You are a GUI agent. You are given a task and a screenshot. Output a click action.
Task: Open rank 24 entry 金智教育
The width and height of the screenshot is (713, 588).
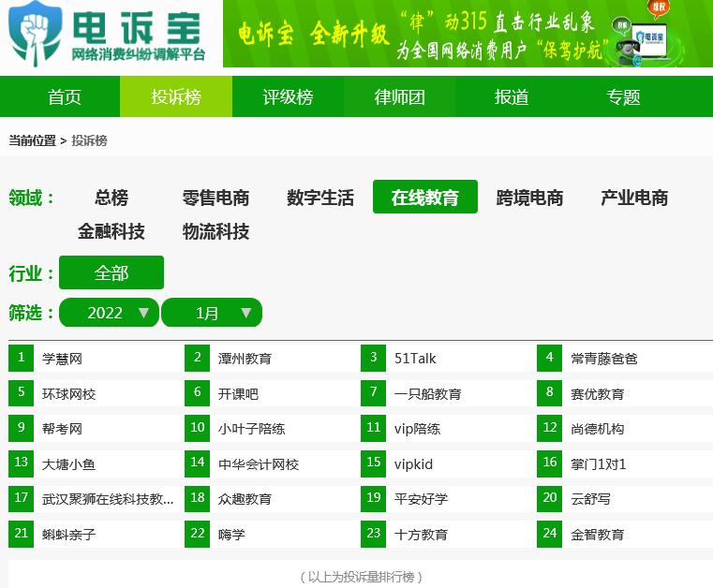pyautogui.click(x=598, y=535)
